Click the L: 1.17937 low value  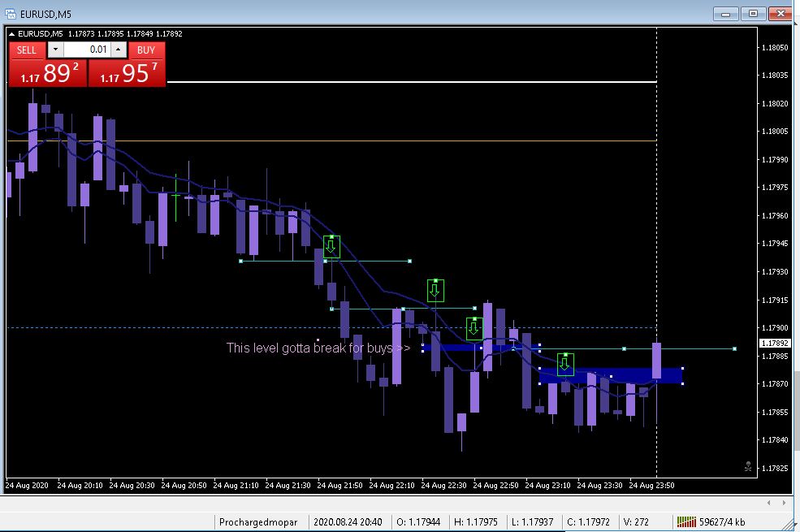point(533,521)
